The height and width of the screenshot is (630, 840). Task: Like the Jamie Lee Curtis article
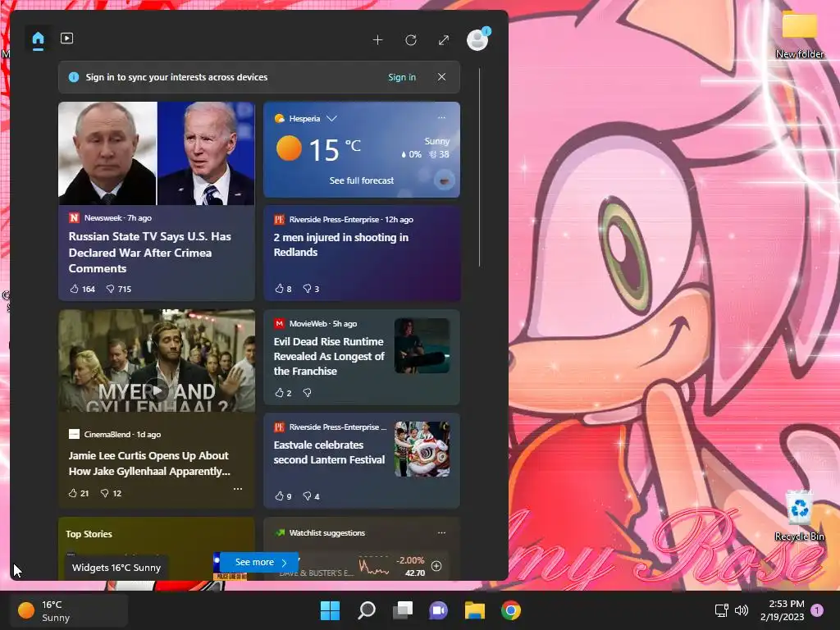78,493
